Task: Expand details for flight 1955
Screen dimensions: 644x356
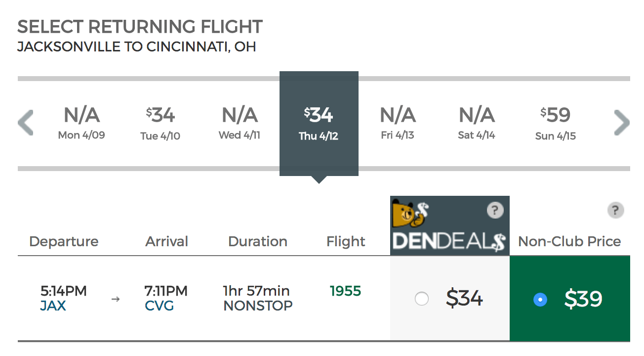Action: (345, 291)
